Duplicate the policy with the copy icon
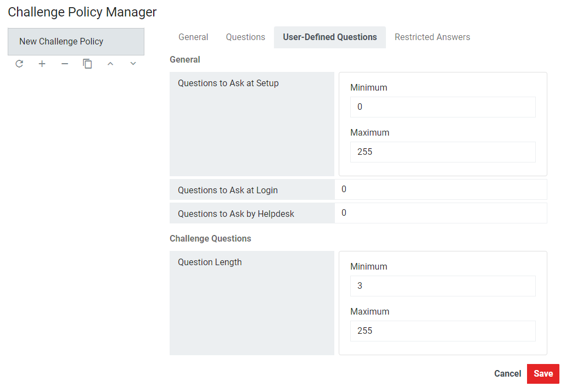Image resolution: width=566 pixels, height=392 pixels. [x=87, y=64]
